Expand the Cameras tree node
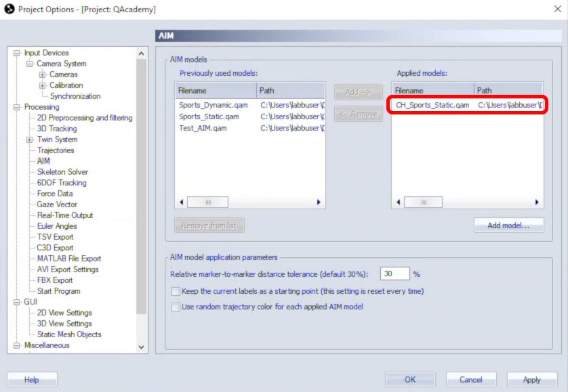This screenshot has width=568, height=392. click(x=42, y=74)
